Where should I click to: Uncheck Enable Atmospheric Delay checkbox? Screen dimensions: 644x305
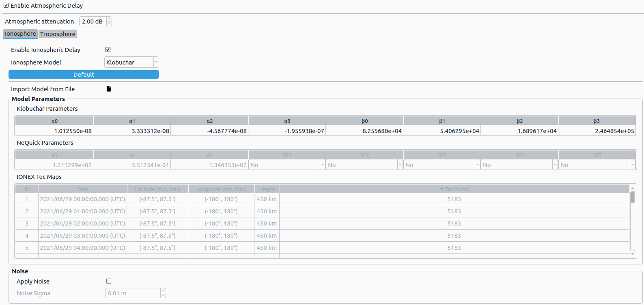pyautogui.click(x=6, y=6)
